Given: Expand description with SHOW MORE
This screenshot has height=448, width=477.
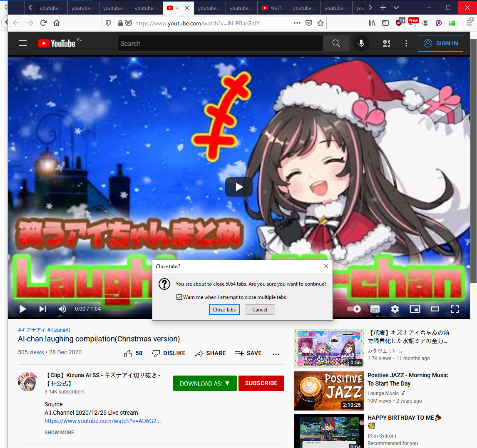Looking at the screenshot, I should pos(60,433).
